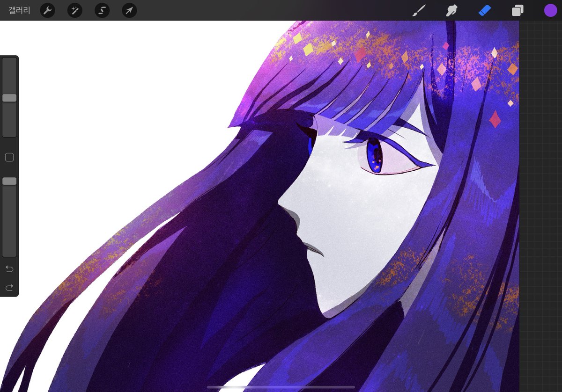Click the brush opacity slider handle

pyautogui.click(x=9, y=181)
